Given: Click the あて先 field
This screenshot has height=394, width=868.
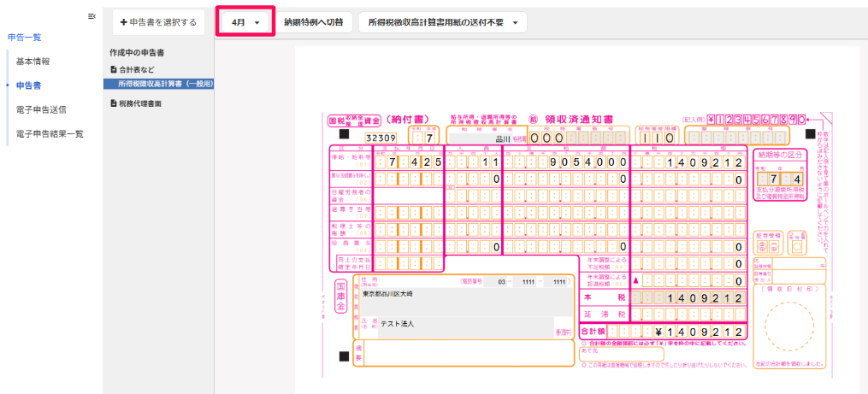Looking at the screenshot, I should pos(621,353).
